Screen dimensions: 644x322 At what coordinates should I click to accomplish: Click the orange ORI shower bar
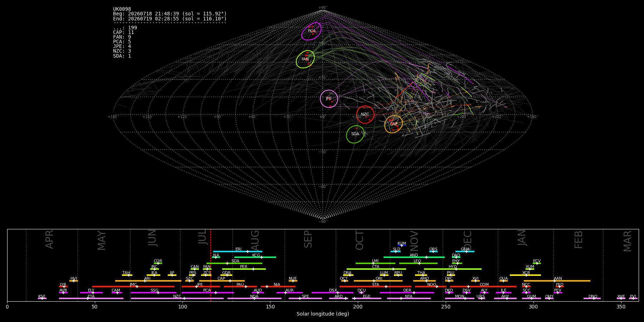(378, 281)
